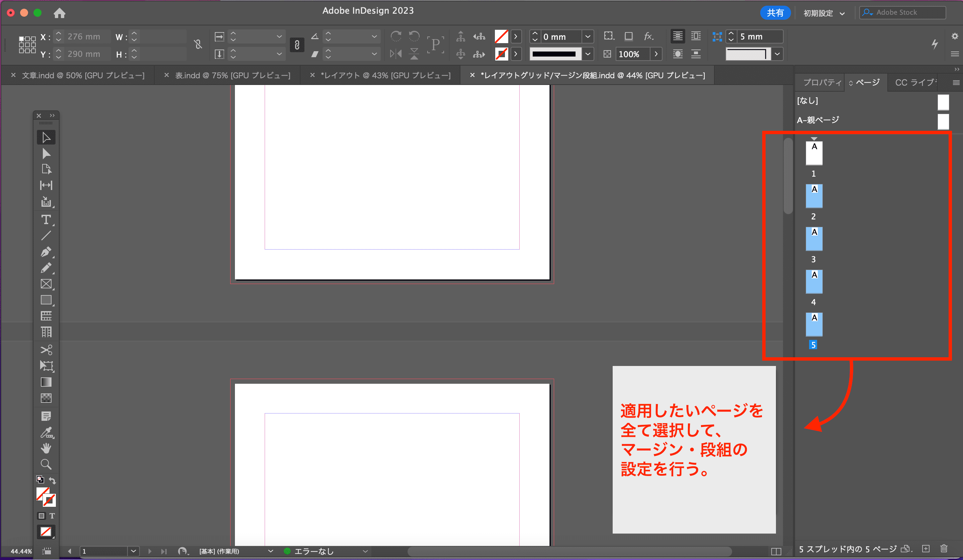963x560 pixels.
Task: Select the Rectangle tool
Action: point(46,300)
